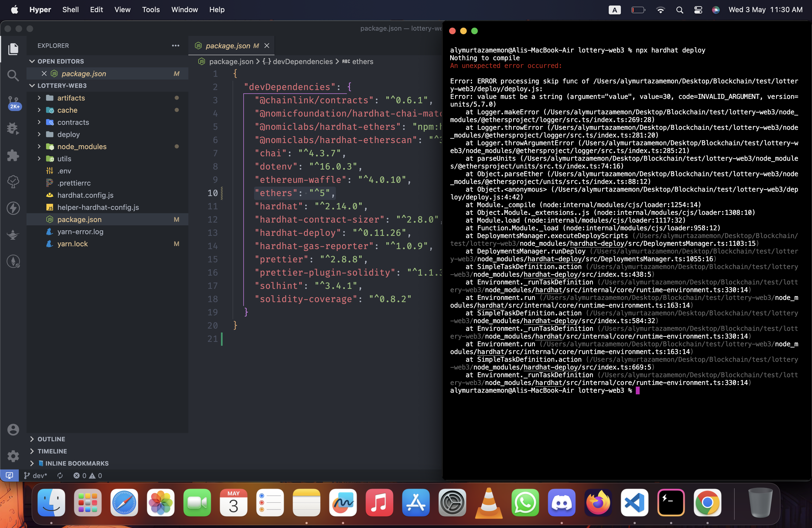The image size is (812, 528).
Task: Open Hyper terminal from the Dock
Action: click(671, 502)
